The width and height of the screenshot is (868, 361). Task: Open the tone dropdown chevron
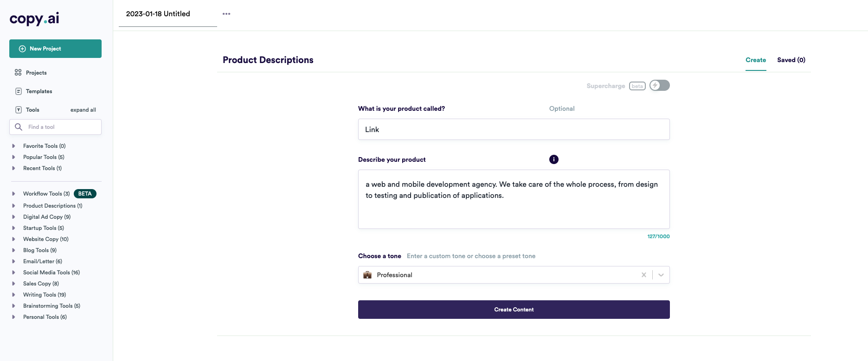click(661, 275)
